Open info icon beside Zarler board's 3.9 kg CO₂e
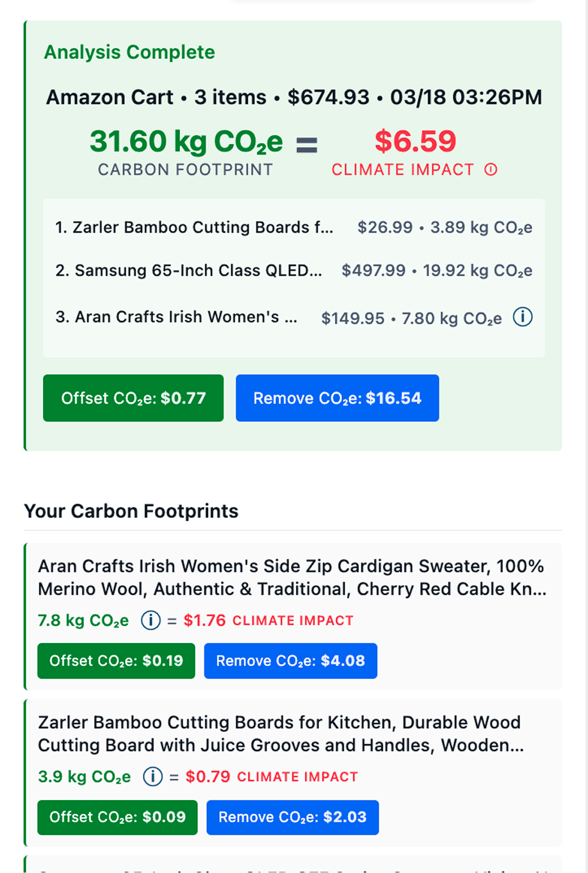The height and width of the screenshot is (873, 588). point(152,776)
